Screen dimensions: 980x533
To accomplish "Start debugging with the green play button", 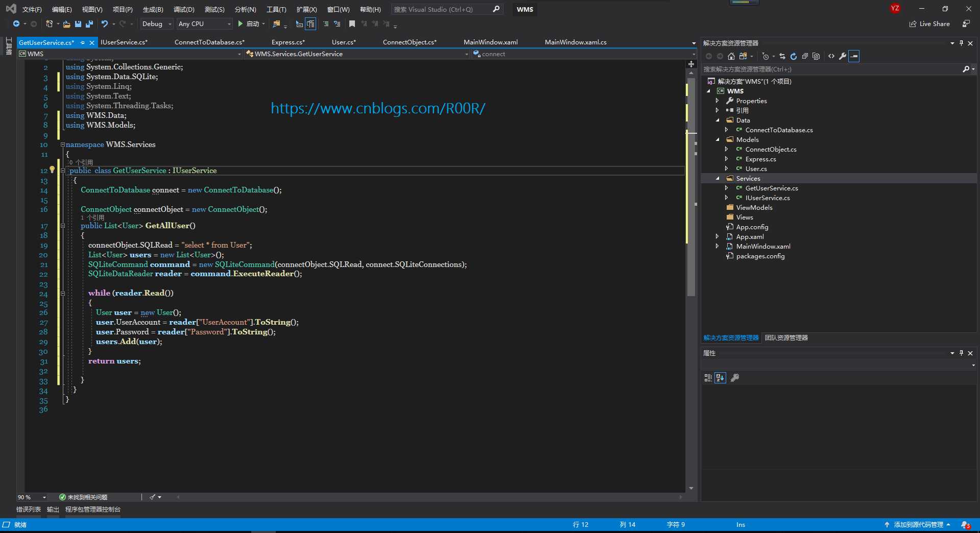I will (x=240, y=24).
